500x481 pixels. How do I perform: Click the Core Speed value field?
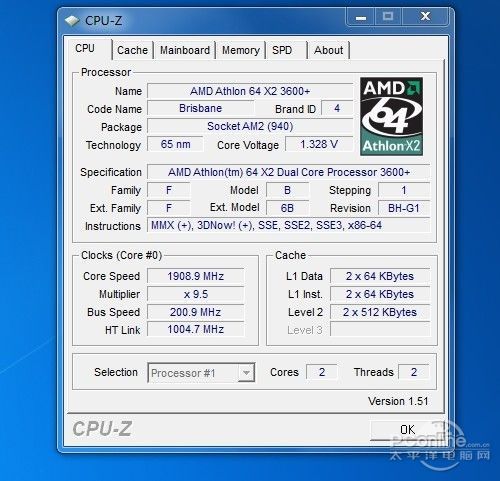(x=196, y=276)
